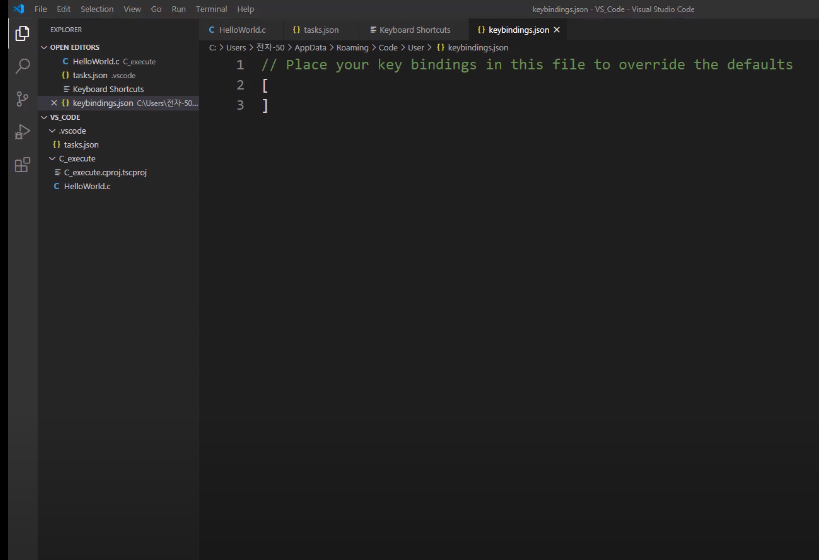Open the Help menu
Image resolution: width=819 pixels, height=560 pixels.
coord(245,9)
